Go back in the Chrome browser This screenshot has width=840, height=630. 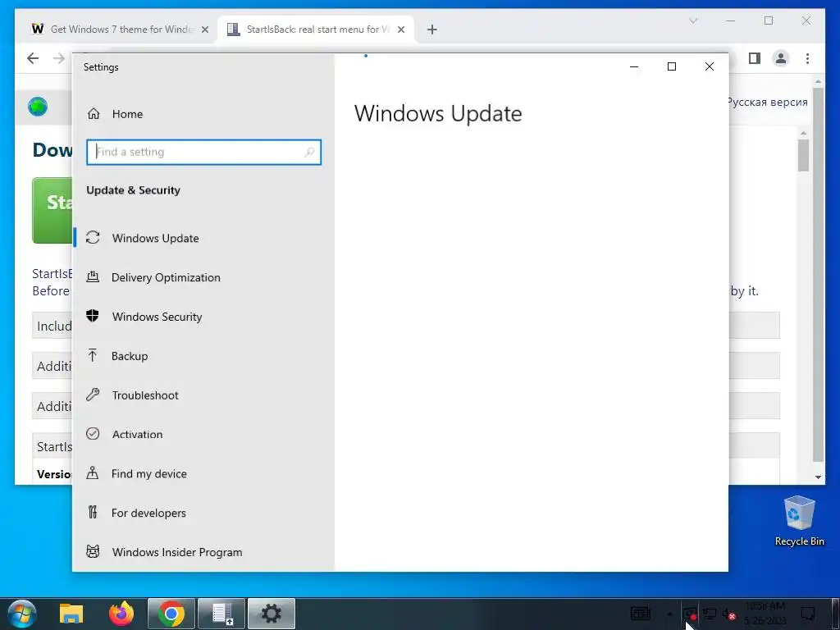33,58
